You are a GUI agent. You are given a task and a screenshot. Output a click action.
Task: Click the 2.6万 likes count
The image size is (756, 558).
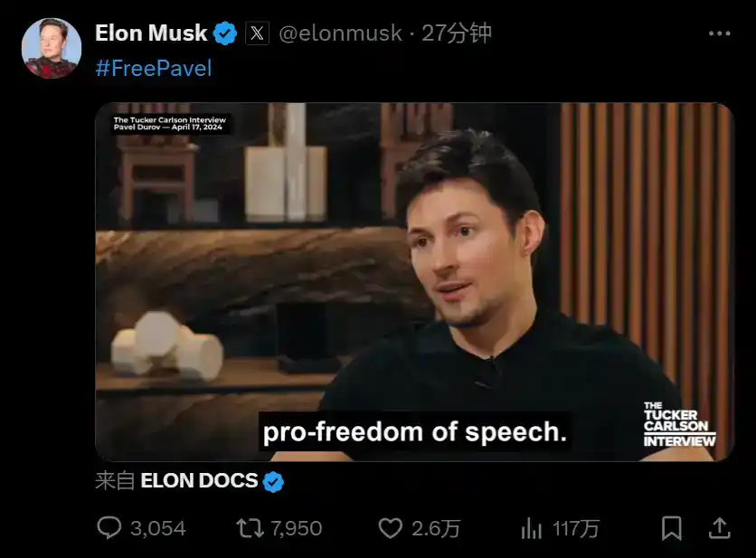pos(436,528)
